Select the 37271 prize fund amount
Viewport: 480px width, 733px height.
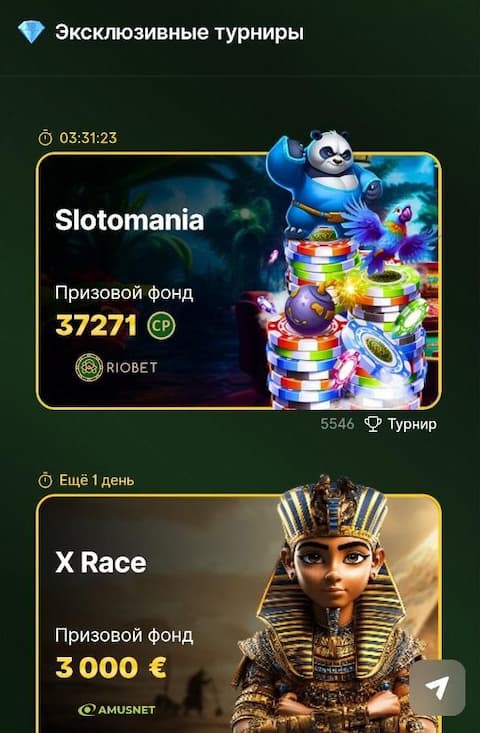click(x=96, y=325)
